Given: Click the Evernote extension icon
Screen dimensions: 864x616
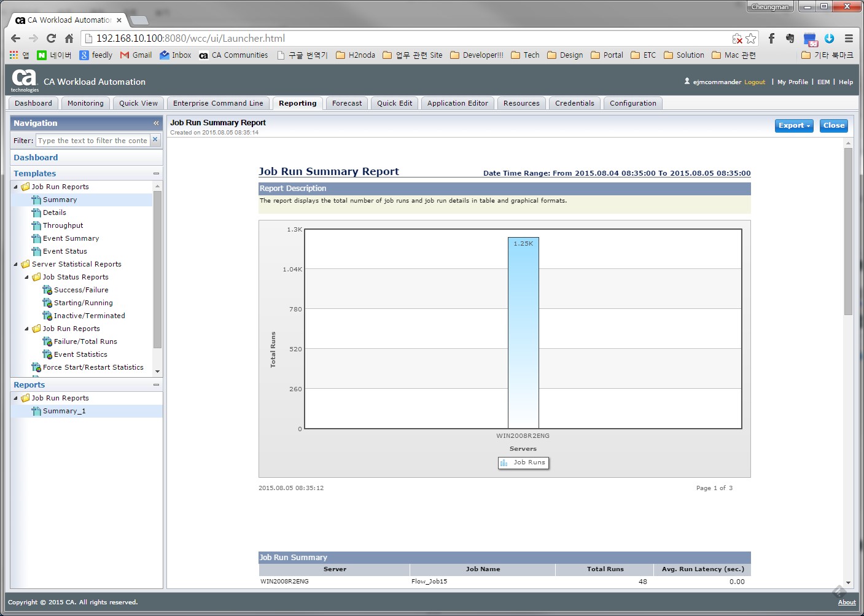Looking at the screenshot, I should coord(790,38).
